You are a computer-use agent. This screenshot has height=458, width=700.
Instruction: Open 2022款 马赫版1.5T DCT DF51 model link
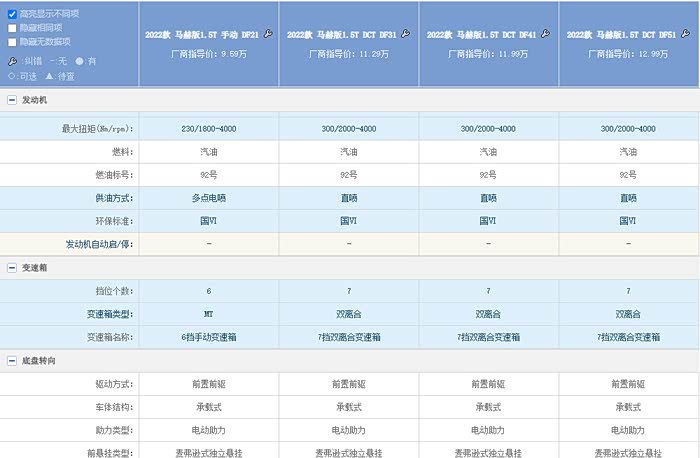coord(621,35)
